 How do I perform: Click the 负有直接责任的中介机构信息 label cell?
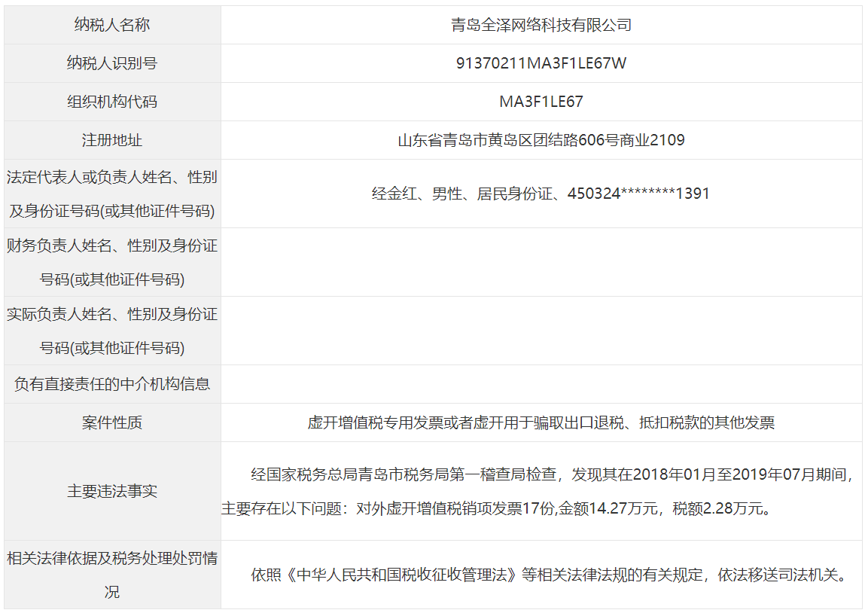click(x=112, y=384)
